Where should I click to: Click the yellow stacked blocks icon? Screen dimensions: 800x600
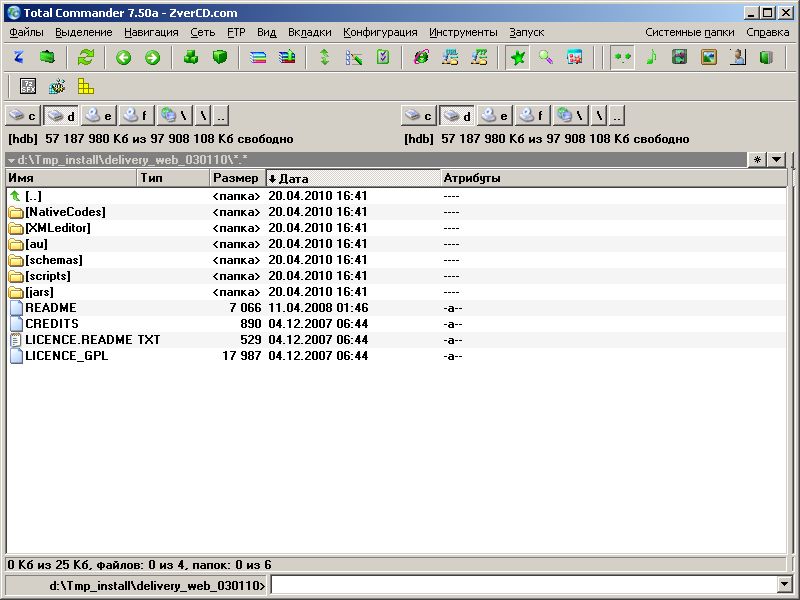tap(86, 87)
